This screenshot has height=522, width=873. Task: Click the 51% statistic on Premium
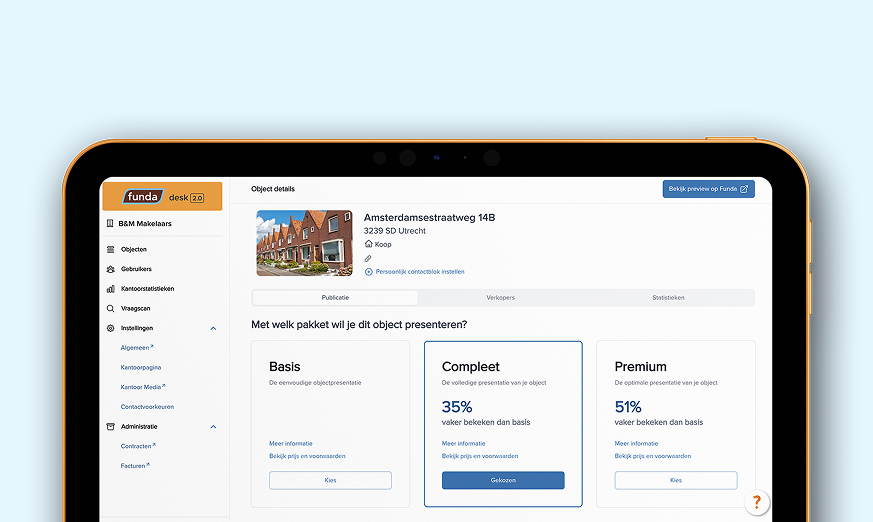tap(628, 407)
